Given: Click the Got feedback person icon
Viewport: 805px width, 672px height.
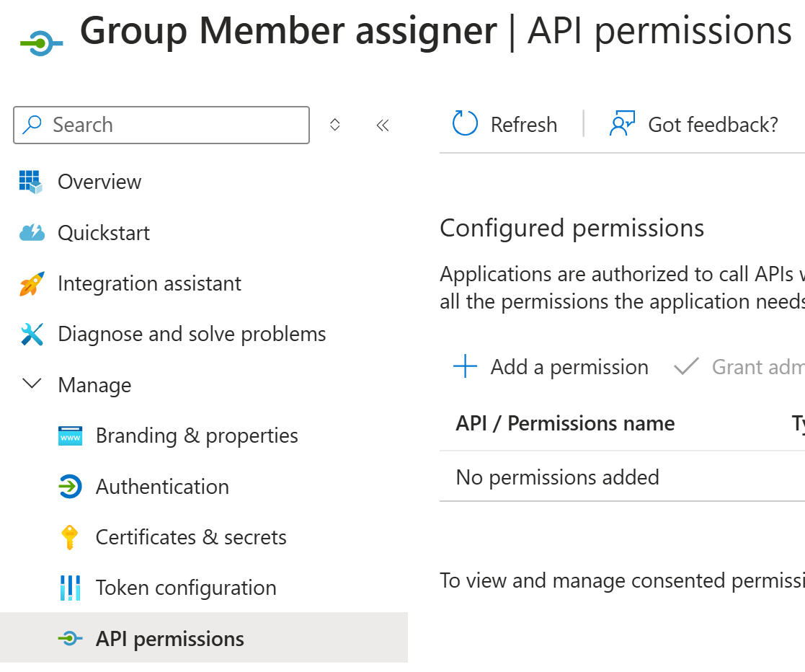Looking at the screenshot, I should click(x=622, y=123).
